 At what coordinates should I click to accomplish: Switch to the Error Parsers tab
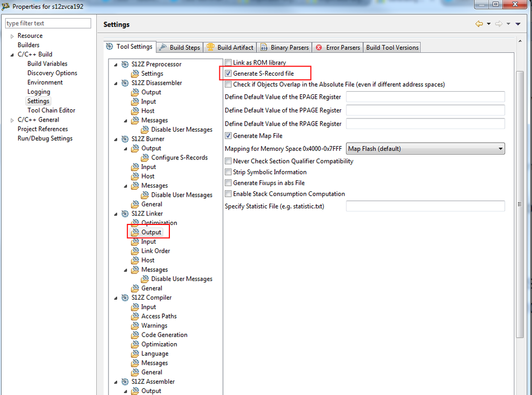coord(338,47)
